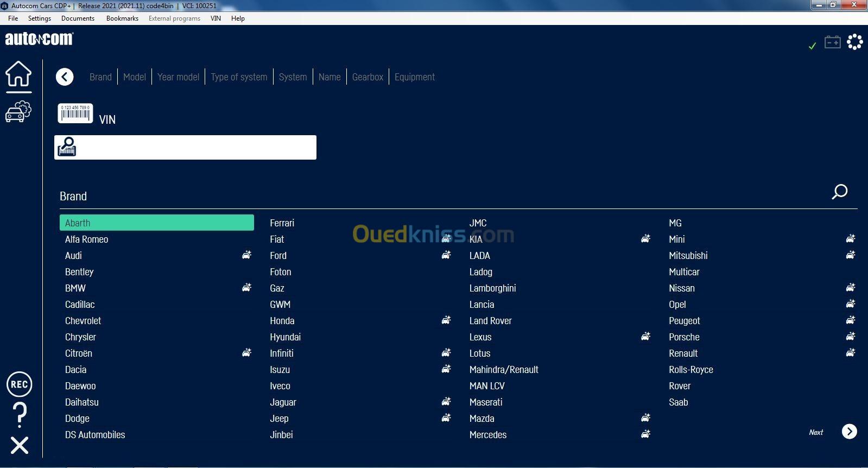This screenshot has width=868, height=468.
Task: Choose Chevrolet from brand list
Action: (x=83, y=321)
